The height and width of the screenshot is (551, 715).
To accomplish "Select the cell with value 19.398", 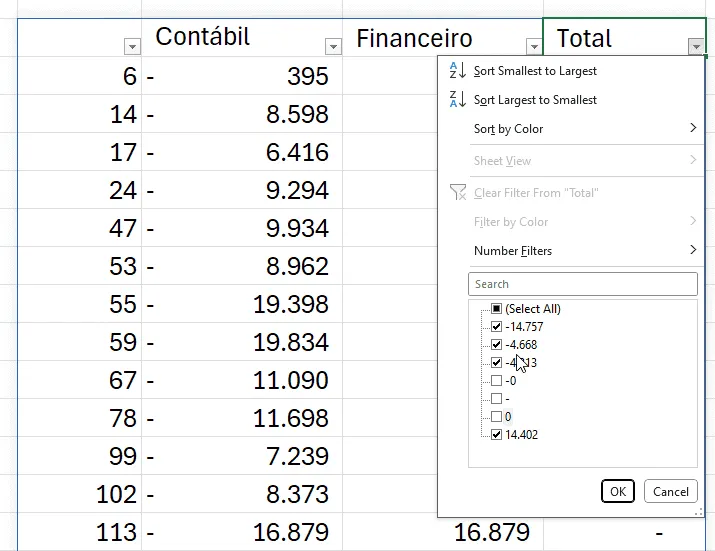I will [x=242, y=304].
